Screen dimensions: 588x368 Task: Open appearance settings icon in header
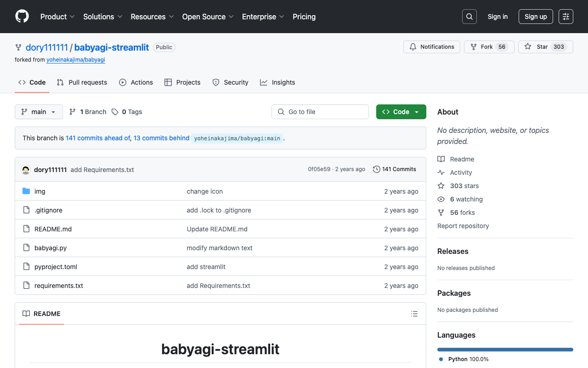coord(566,17)
